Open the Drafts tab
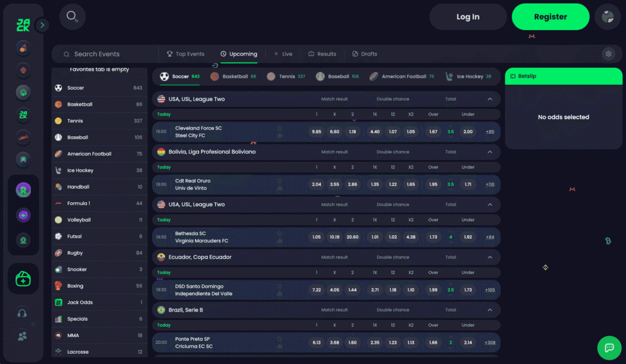 tap(364, 54)
